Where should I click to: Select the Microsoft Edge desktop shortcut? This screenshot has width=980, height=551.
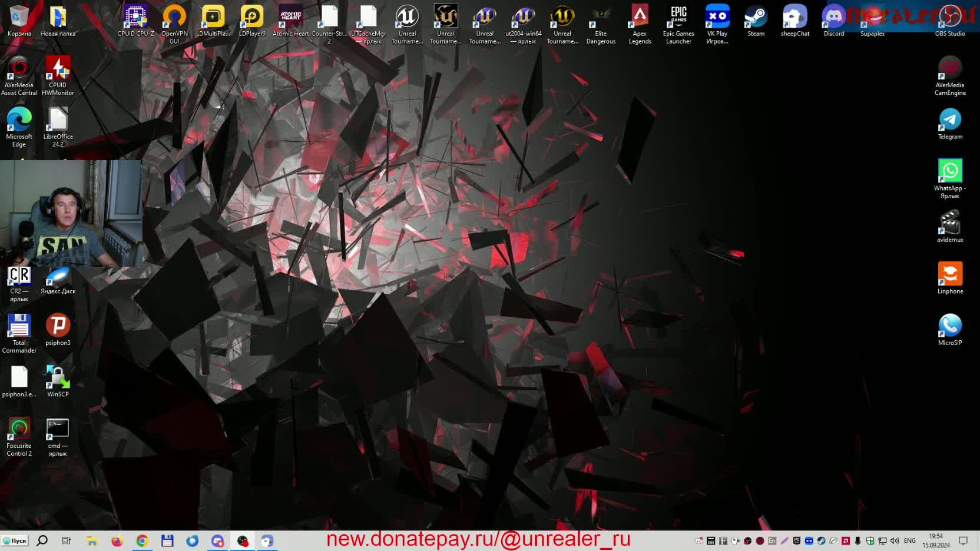tap(19, 127)
